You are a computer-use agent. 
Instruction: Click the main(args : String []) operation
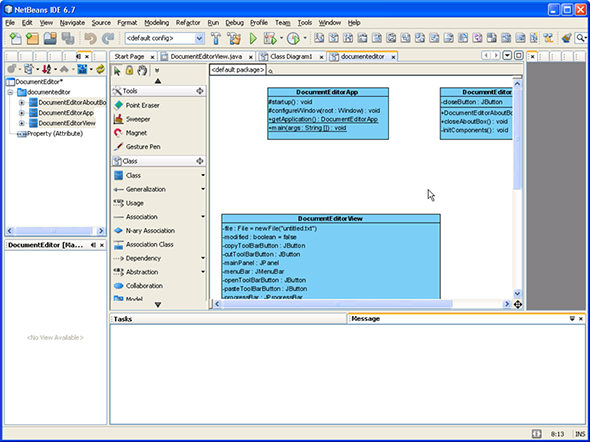(307, 128)
